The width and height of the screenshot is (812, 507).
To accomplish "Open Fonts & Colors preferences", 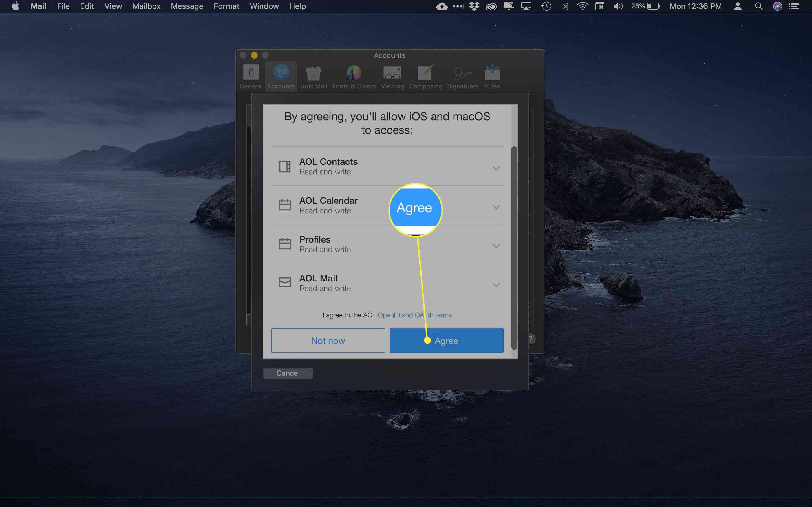I will 354,76.
